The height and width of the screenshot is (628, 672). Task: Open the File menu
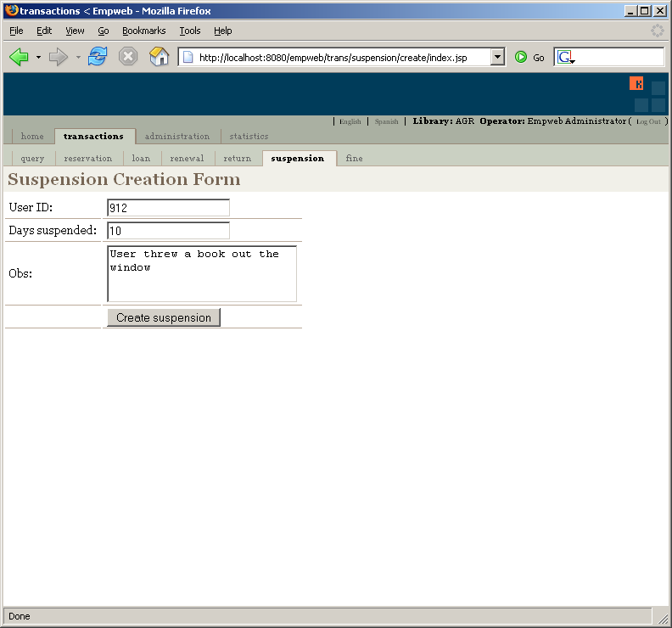click(16, 31)
